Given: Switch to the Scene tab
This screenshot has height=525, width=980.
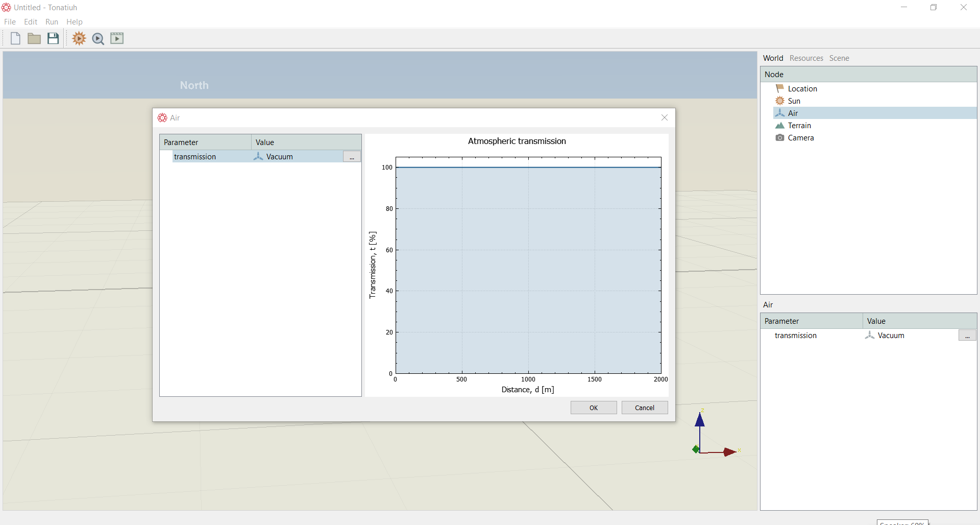Looking at the screenshot, I should (839, 58).
